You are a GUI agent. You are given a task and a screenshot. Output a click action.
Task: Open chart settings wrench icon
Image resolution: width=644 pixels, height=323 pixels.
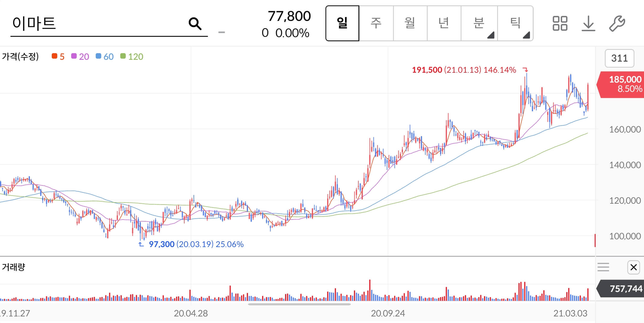click(617, 23)
